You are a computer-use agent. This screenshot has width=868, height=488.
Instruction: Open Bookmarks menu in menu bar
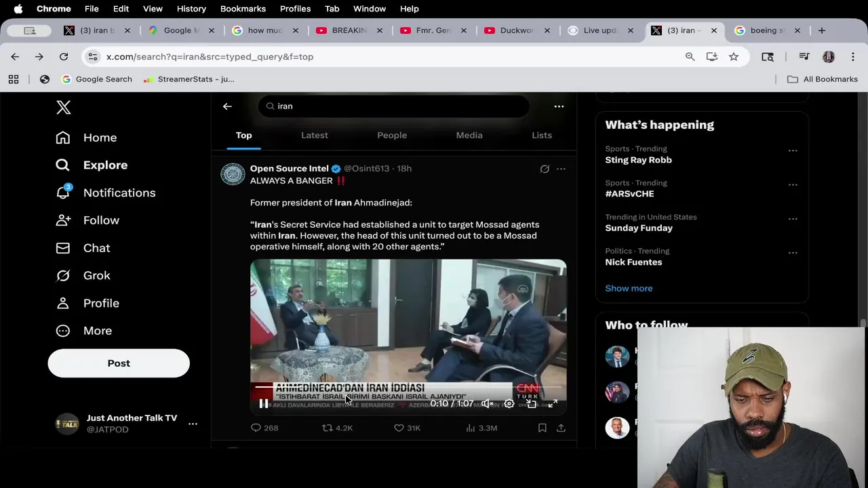(243, 9)
